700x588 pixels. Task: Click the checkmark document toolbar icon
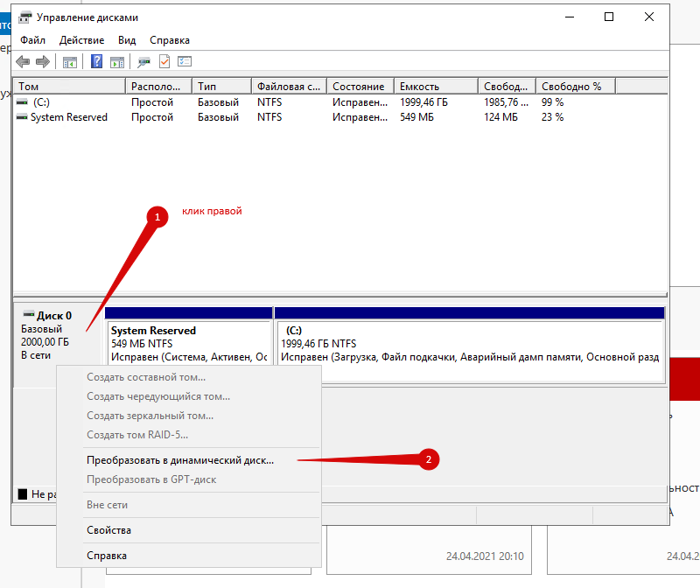[x=165, y=61]
